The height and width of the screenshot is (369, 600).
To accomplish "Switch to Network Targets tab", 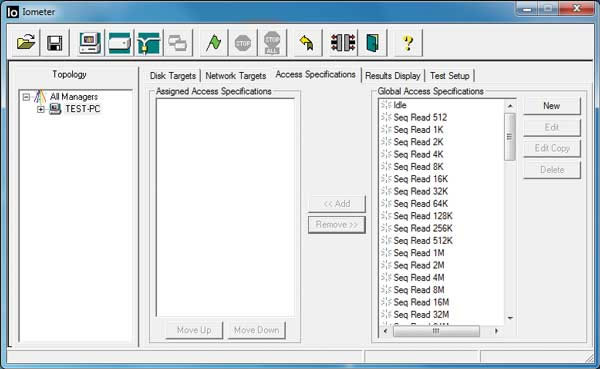I will pyautogui.click(x=236, y=76).
